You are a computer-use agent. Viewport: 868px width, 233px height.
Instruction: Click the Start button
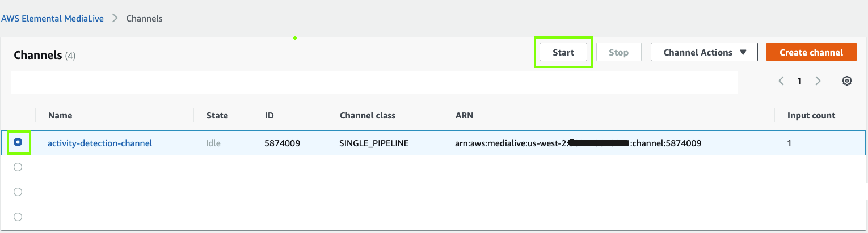[563, 52]
